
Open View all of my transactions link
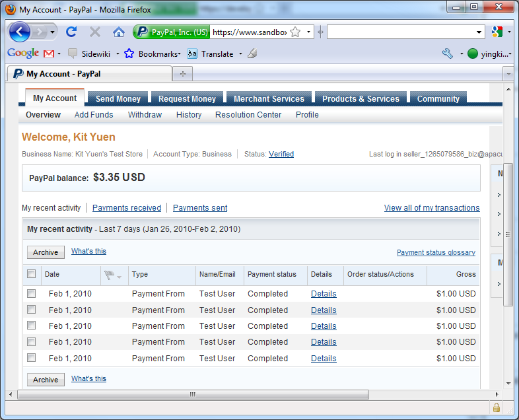432,208
